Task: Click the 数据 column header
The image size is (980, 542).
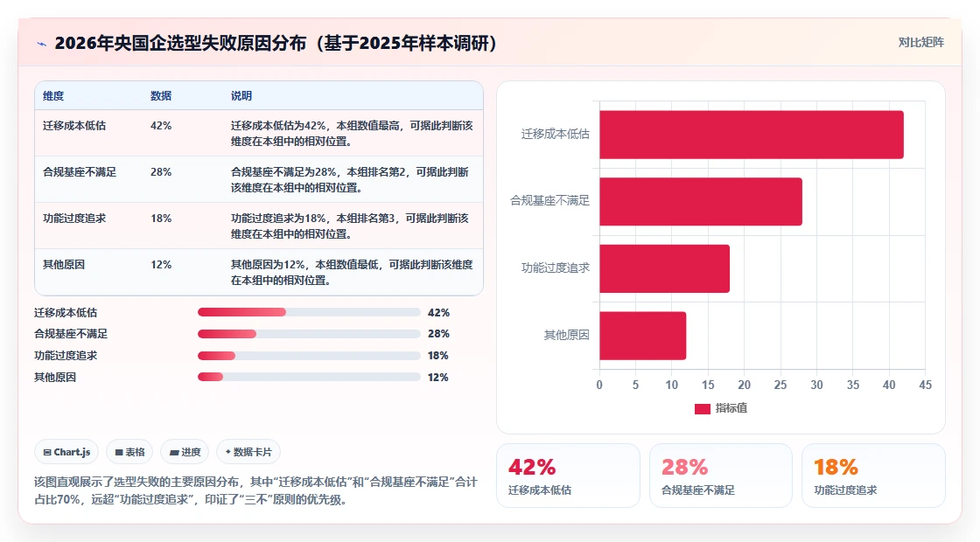Action: pyautogui.click(x=161, y=96)
